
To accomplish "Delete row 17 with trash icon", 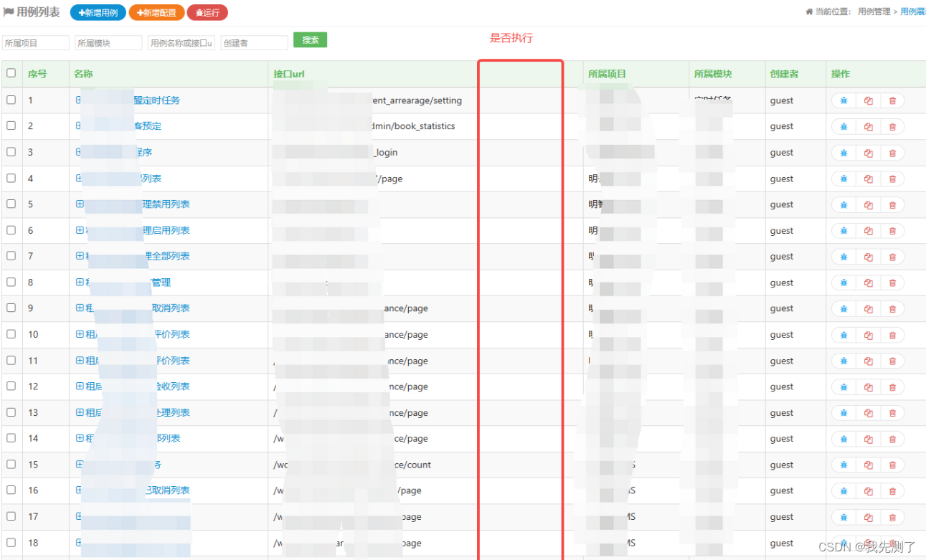I will point(892,517).
